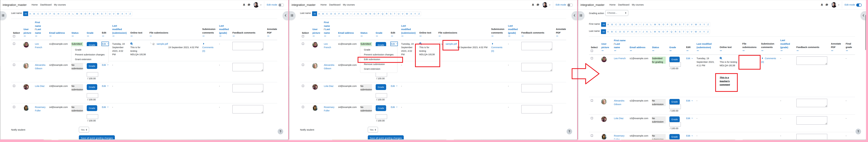Open sample.pdf link in middle screenshot
This screenshot has height=142, width=868.
coord(451,44)
